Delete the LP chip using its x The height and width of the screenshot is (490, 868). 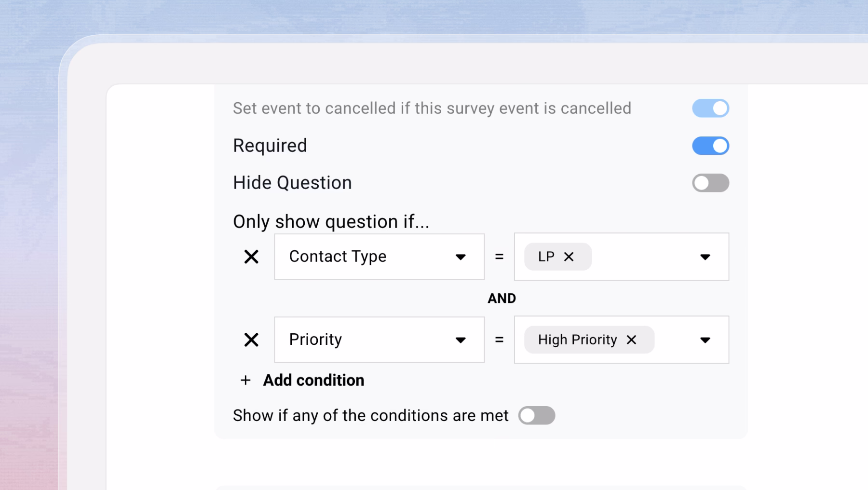pos(569,257)
